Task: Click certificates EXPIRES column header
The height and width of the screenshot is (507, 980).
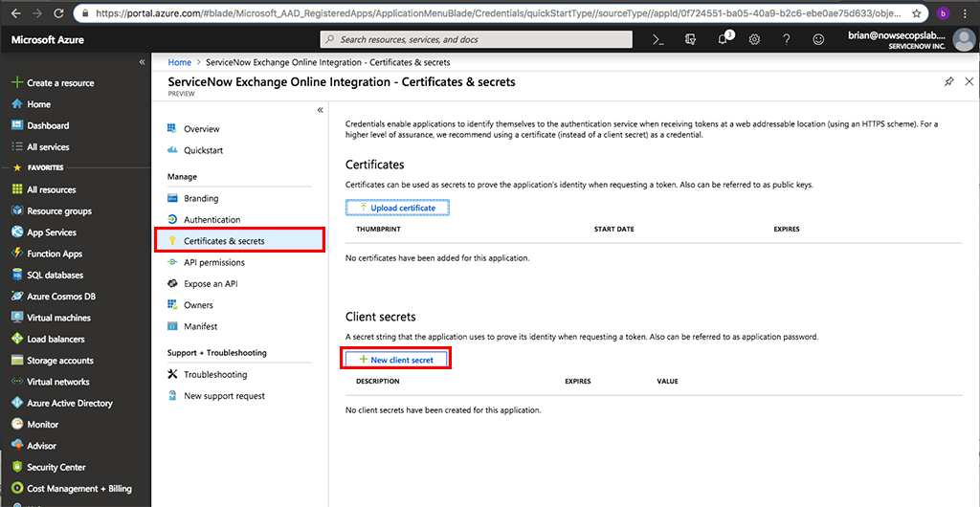Action: click(787, 230)
